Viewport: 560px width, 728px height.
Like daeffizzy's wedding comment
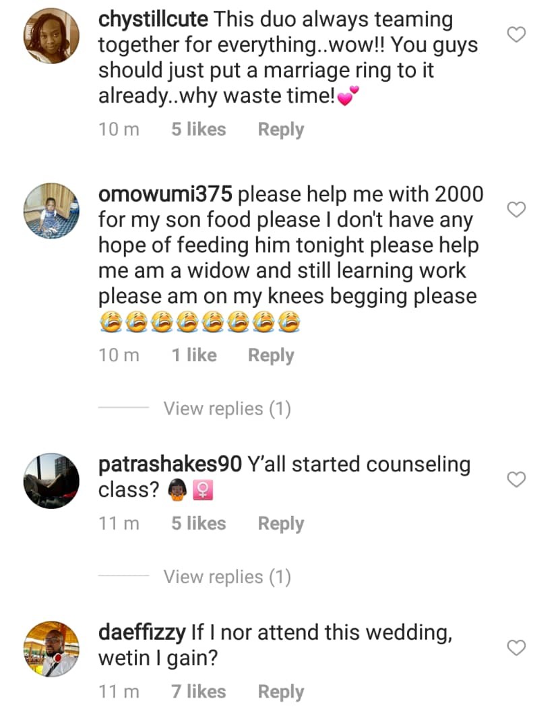tap(516, 648)
